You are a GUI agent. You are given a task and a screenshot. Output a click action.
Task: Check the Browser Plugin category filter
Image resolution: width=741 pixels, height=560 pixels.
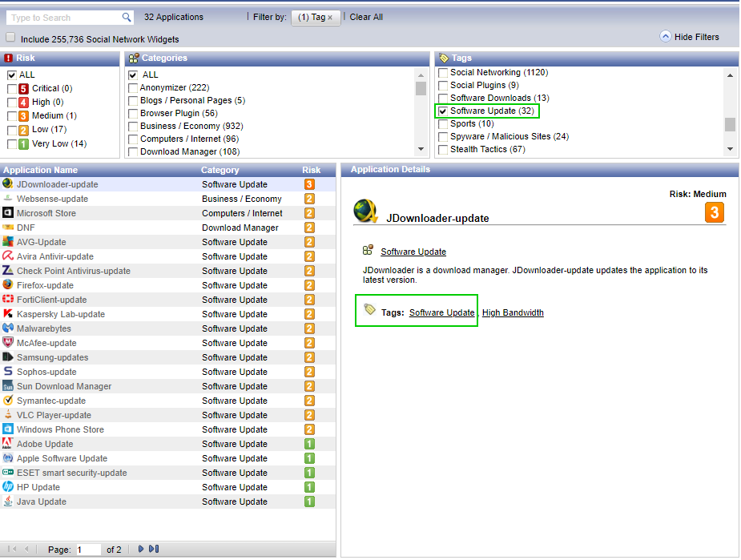click(133, 114)
